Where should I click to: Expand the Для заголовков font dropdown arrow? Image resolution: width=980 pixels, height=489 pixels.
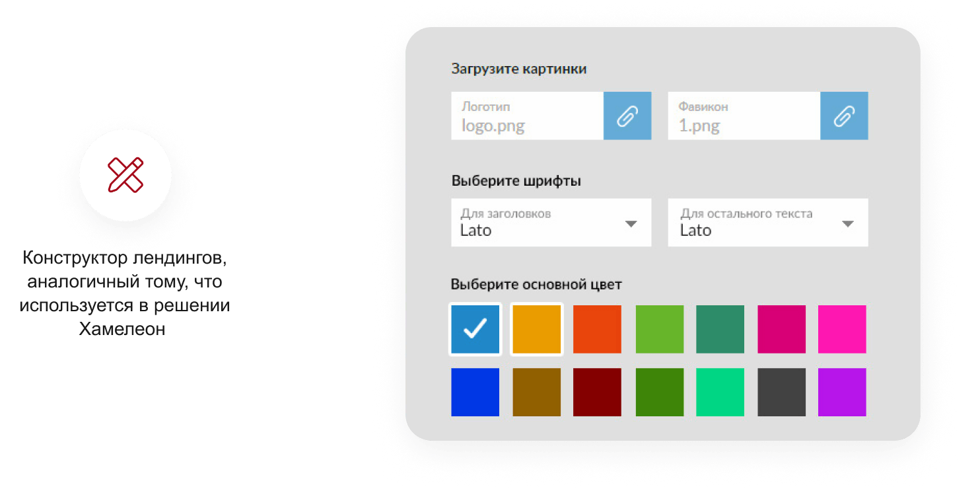[x=631, y=224]
